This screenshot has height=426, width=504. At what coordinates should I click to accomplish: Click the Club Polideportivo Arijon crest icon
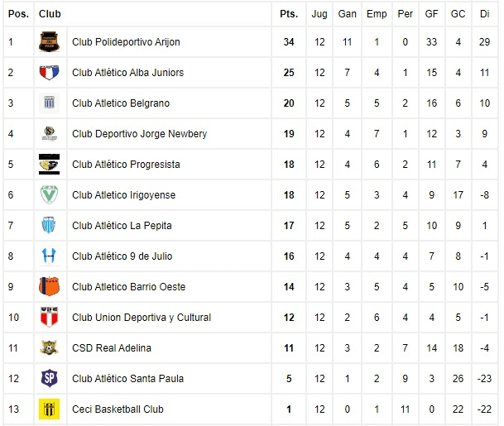point(49,41)
